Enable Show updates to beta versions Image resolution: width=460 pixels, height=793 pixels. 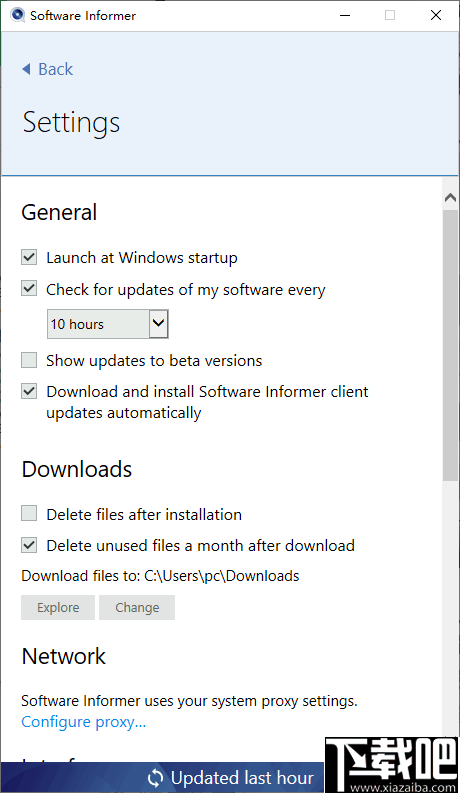click(29, 361)
